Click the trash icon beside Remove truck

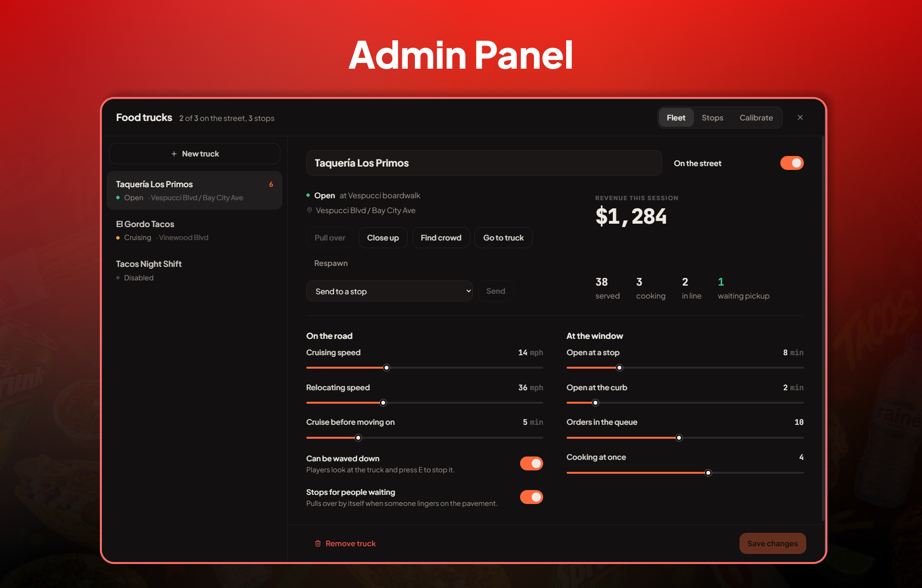pos(318,543)
